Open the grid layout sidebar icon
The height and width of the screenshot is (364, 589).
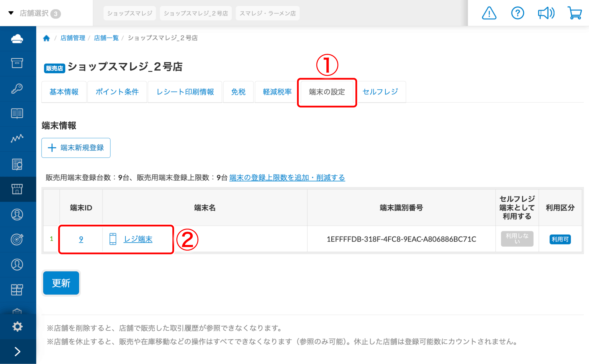click(17, 290)
